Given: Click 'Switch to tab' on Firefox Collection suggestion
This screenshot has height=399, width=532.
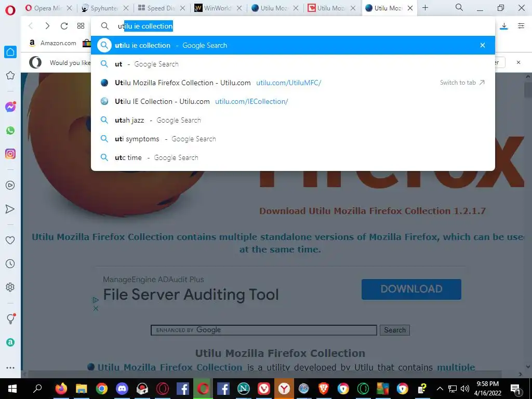Looking at the screenshot, I should (462, 83).
